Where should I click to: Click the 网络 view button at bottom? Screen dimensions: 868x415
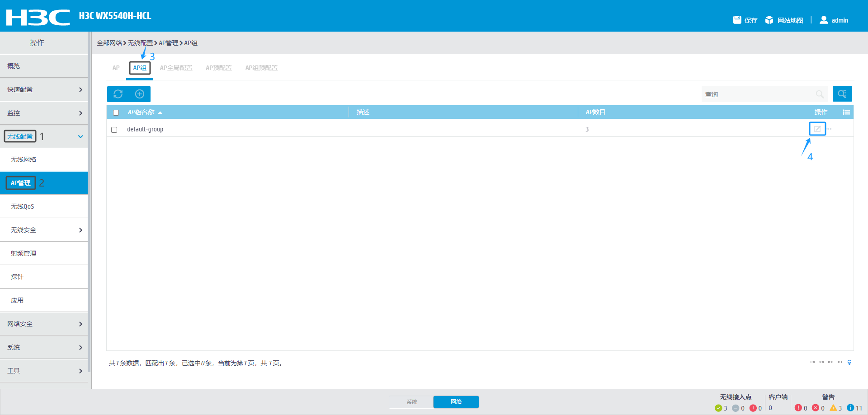pyautogui.click(x=456, y=402)
